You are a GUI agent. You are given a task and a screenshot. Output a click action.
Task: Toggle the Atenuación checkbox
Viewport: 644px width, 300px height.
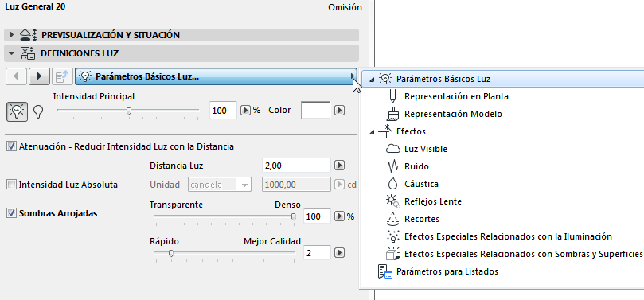pyautogui.click(x=11, y=146)
